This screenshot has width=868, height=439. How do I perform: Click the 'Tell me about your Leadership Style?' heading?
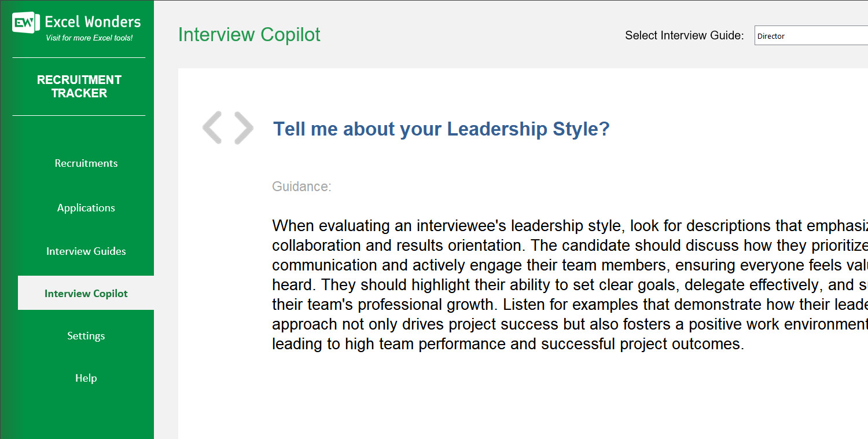(x=442, y=129)
